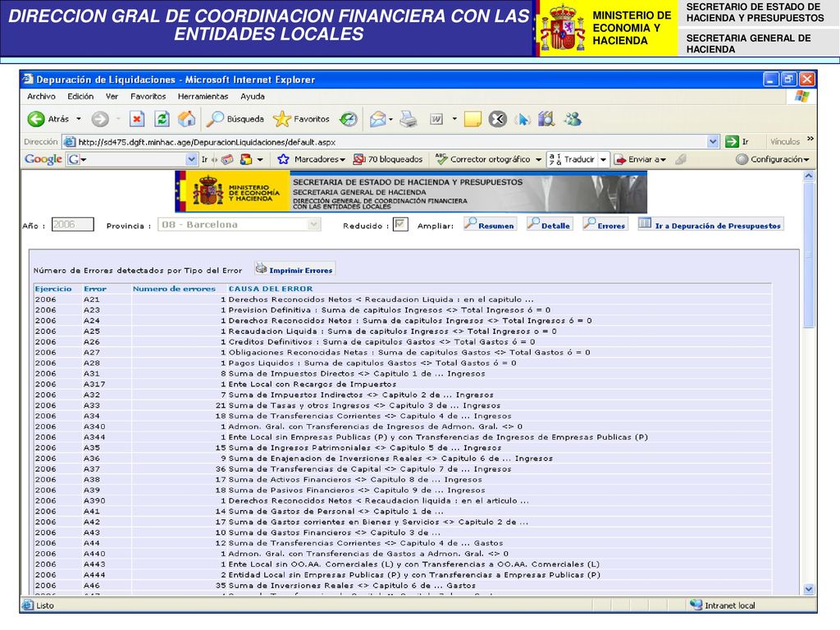Open the Google search box dropdown

192,159
